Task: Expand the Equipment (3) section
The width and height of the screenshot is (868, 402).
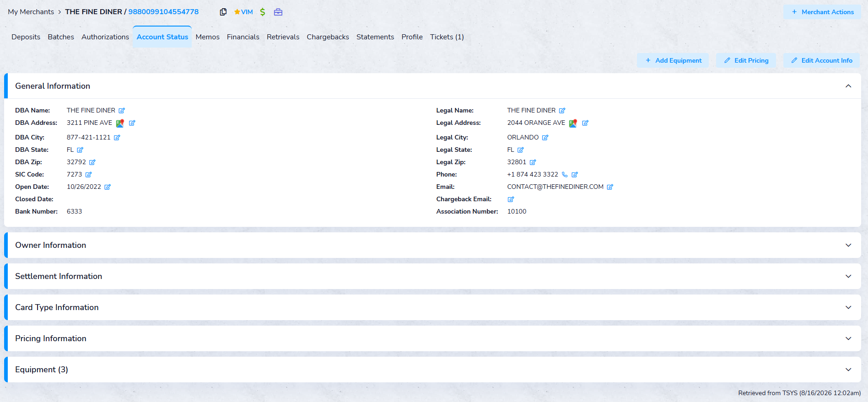Action: pos(848,370)
